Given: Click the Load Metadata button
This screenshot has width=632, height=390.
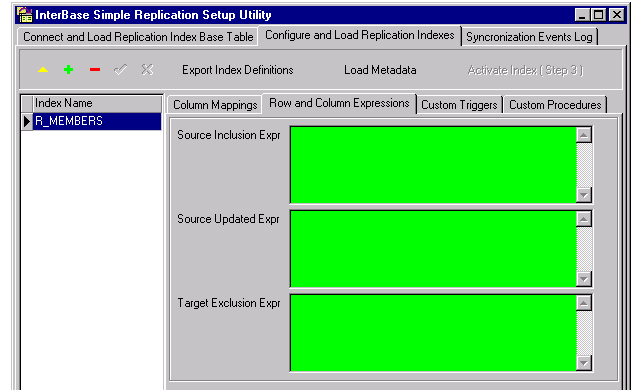Looking at the screenshot, I should pyautogui.click(x=380, y=70).
